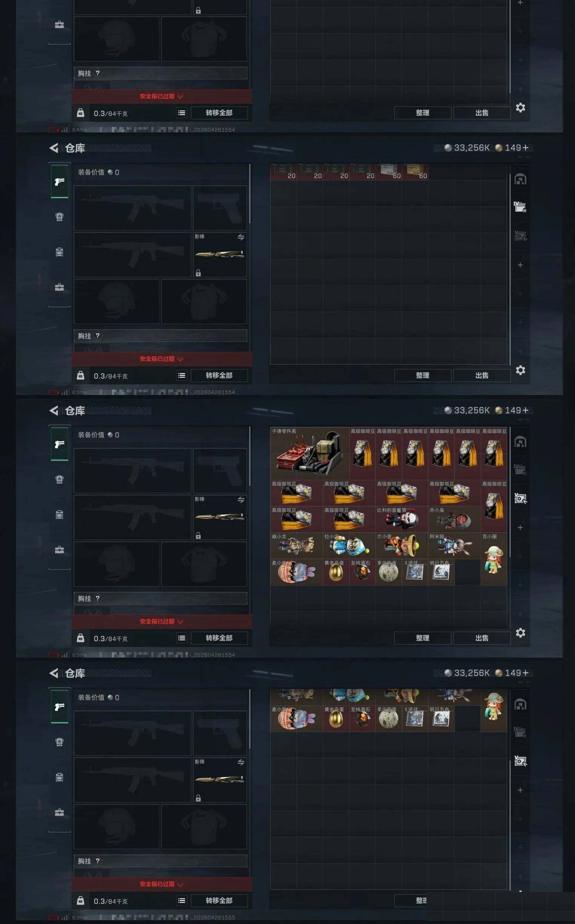Select briefcase sidebar tab left of the 20/60 stacks view
Image resolution: width=575 pixels, height=924 pixels.
59,287
